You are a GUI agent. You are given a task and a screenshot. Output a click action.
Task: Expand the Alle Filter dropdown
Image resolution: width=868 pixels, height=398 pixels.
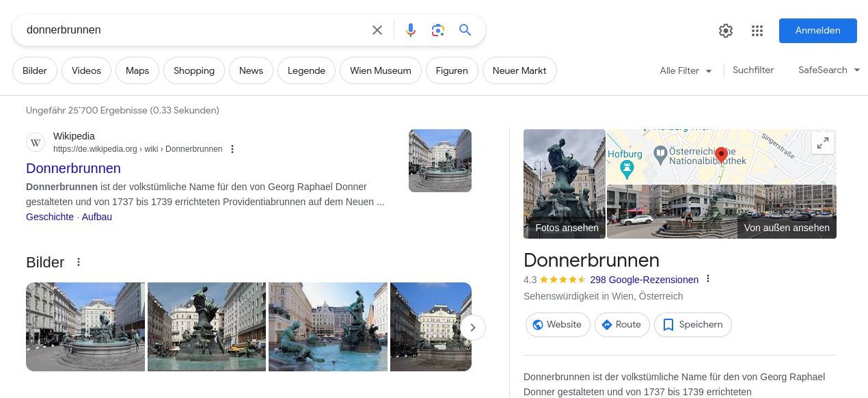tap(685, 70)
